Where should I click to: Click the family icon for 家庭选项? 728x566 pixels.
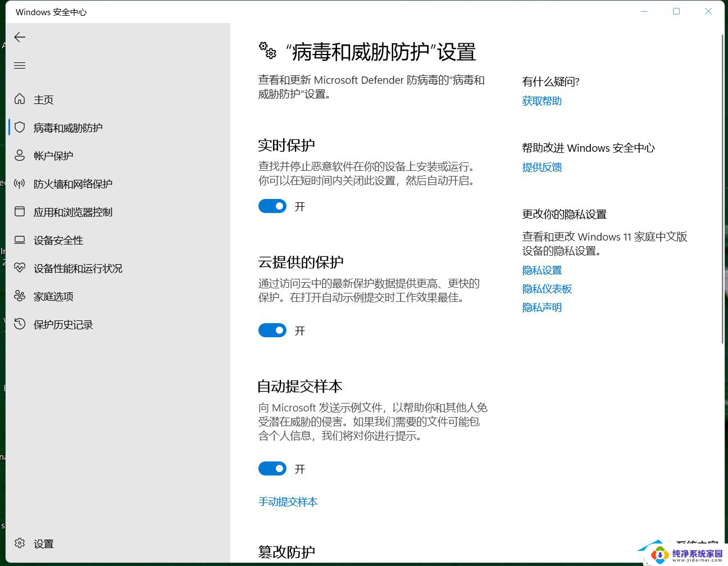pyautogui.click(x=20, y=296)
